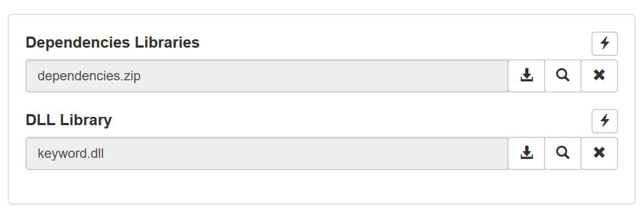Browse with the magnifier next to keyword.dll
This screenshot has width=644, height=216.
click(563, 153)
